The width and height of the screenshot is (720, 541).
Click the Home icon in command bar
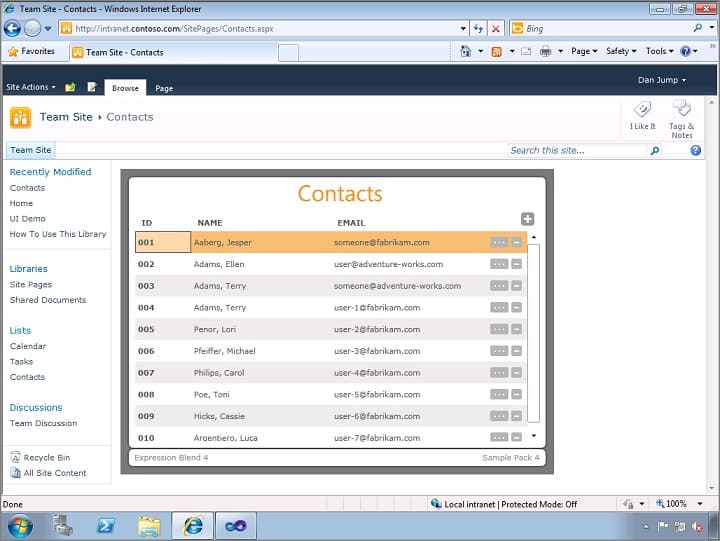coord(465,51)
